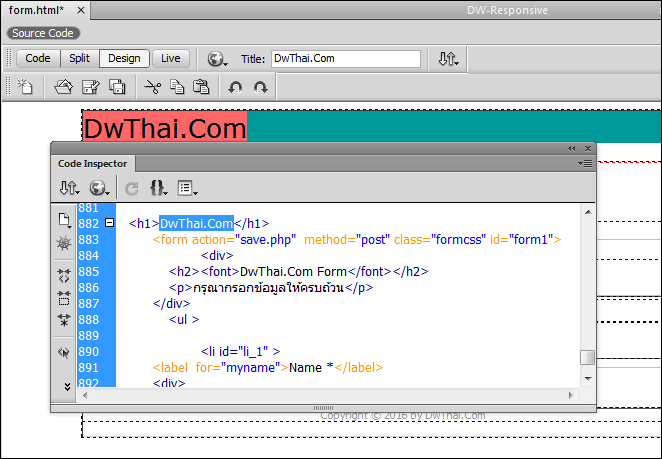Click the Expand All icon
This screenshot has height=459, width=662.
coord(64,320)
